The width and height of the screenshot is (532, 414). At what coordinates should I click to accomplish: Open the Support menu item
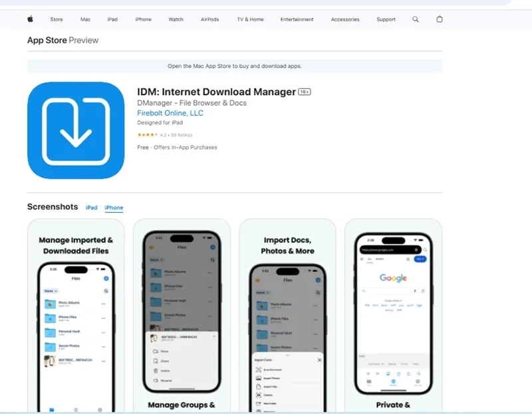tap(386, 19)
